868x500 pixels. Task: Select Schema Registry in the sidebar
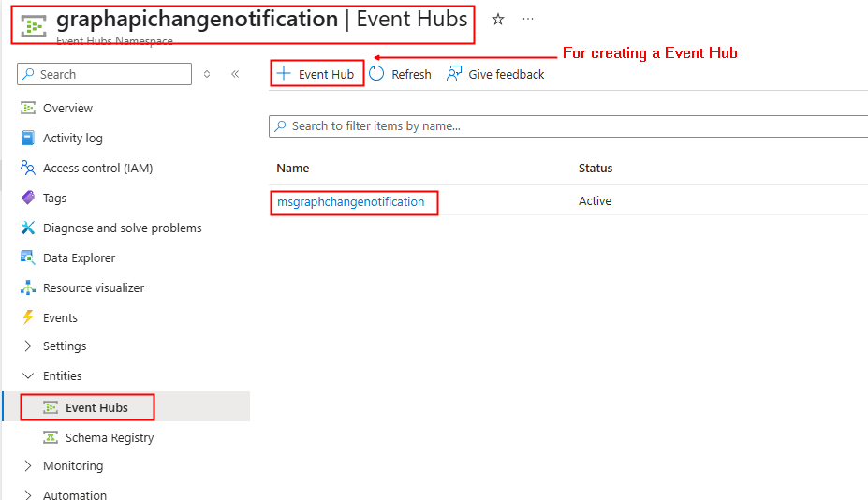(x=109, y=438)
